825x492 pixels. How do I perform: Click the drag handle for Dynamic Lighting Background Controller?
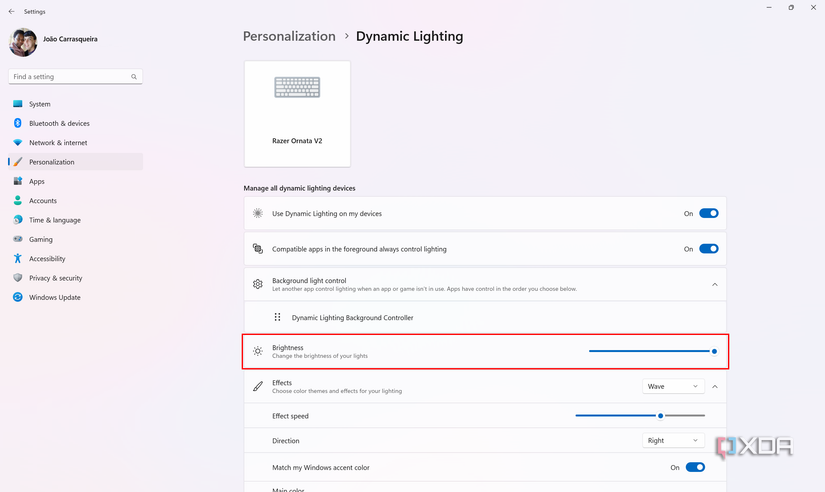pyautogui.click(x=277, y=317)
